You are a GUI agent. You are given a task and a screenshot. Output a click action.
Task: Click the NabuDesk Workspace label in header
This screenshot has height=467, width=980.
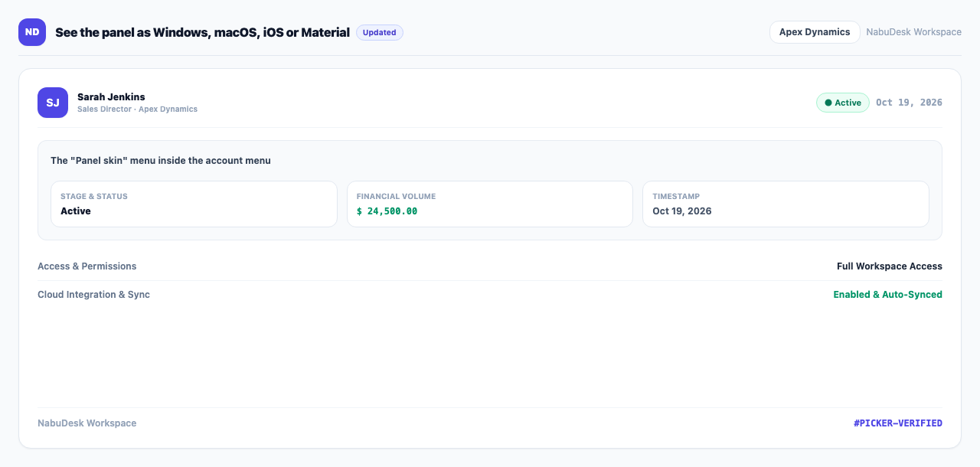pos(913,32)
